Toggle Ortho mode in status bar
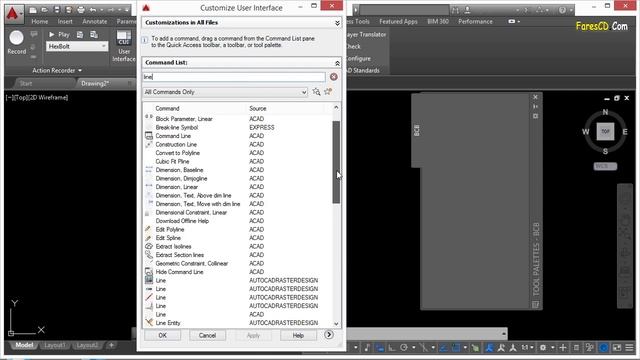 [x=391, y=348]
